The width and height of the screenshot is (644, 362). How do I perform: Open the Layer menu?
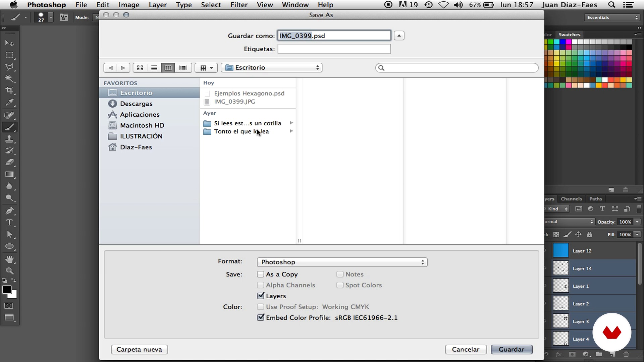point(158,5)
